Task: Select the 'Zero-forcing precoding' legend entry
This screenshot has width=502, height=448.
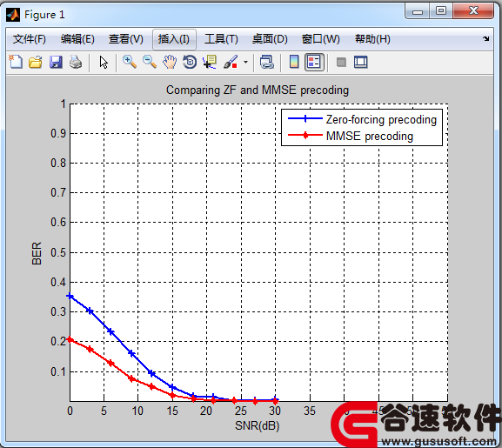Action: [381, 119]
